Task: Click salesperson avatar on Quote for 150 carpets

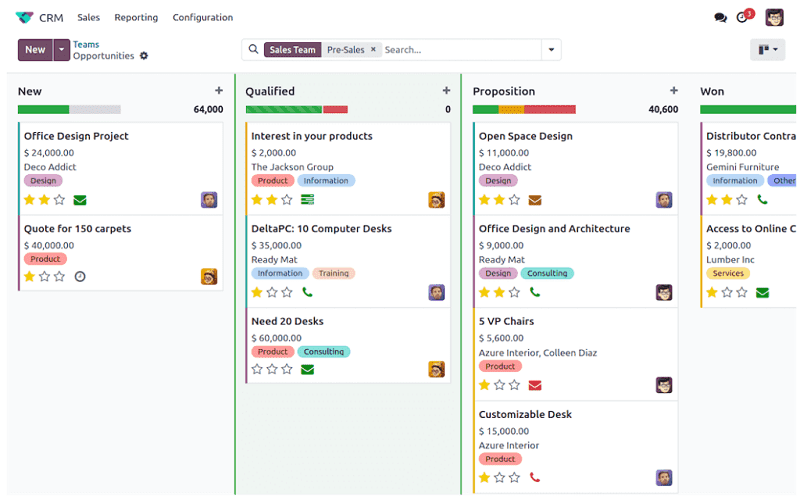Action: 209,277
